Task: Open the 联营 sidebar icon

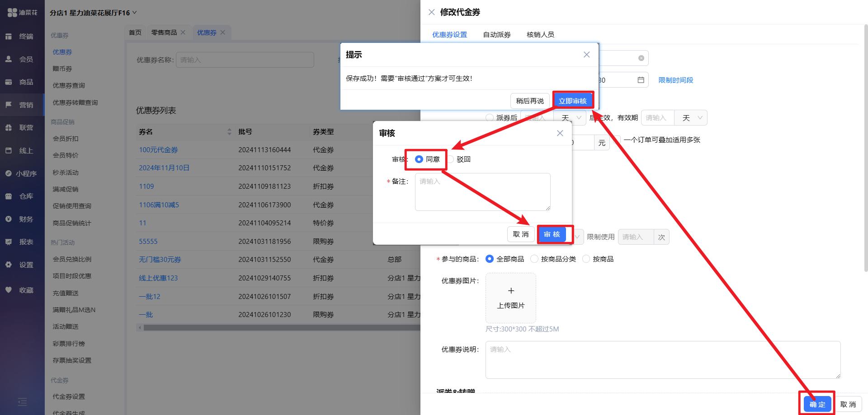Action: click(x=9, y=127)
